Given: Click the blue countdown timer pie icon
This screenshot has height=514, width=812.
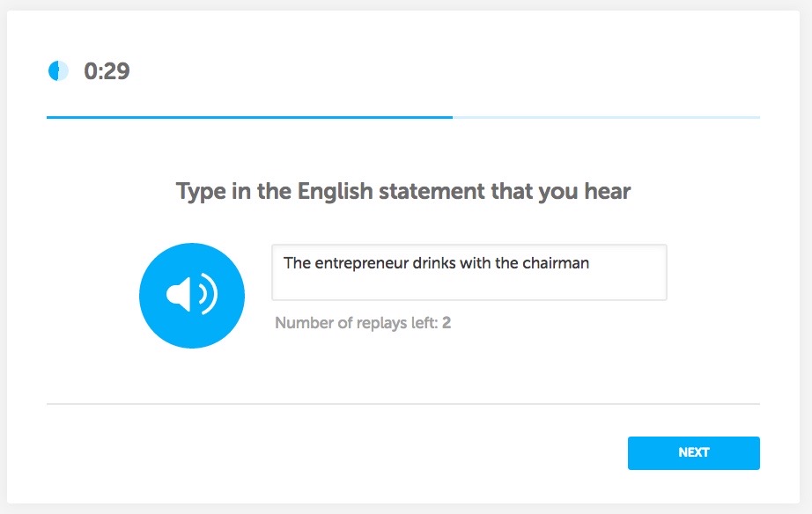Looking at the screenshot, I should tap(58, 71).
